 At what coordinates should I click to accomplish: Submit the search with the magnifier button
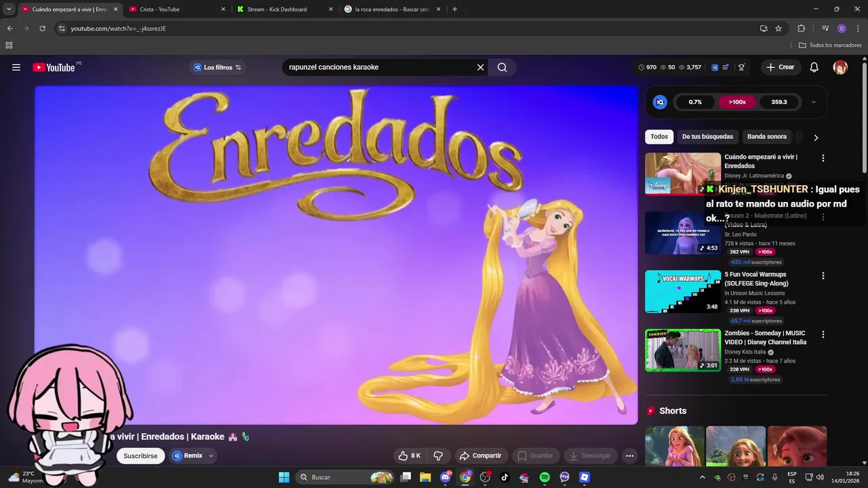pyautogui.click(x=502, y=67)
